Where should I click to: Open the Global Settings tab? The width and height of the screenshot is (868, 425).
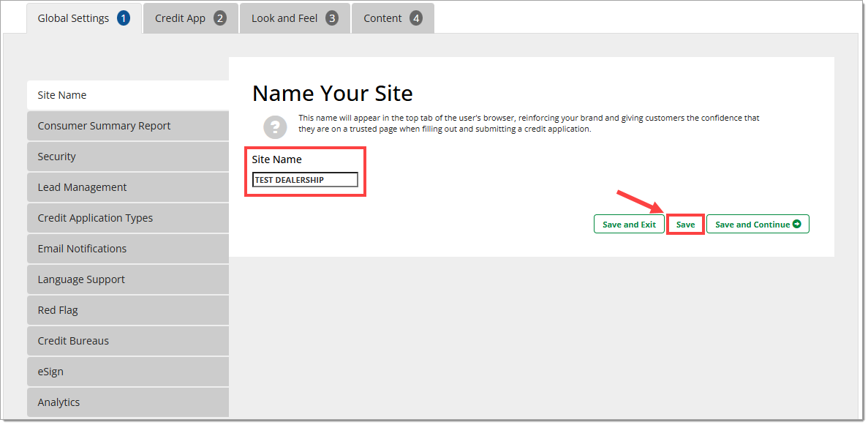point(83,18)
